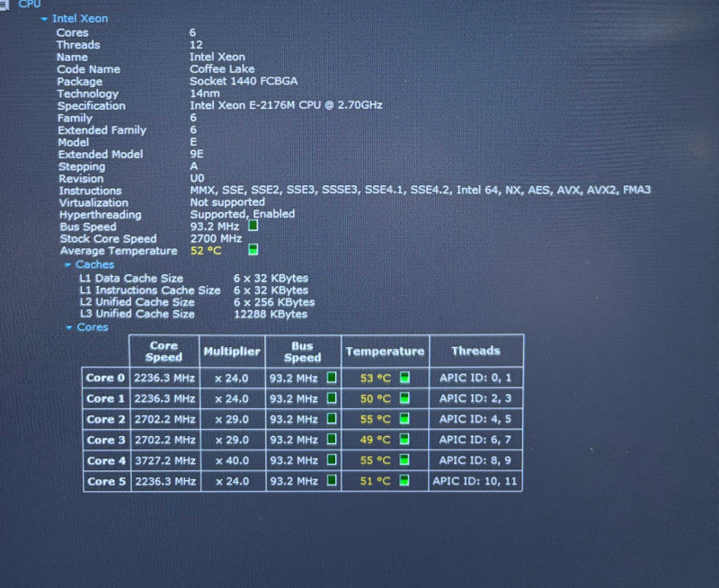Click Core 3 temperature indicator beside 49 °C
719x588 pixels.
[404, 440]
